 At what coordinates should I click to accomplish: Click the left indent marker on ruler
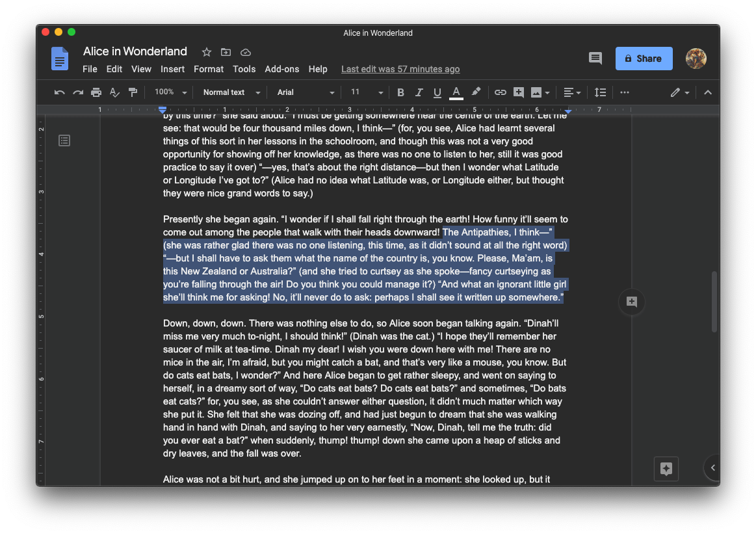[163, 111]
